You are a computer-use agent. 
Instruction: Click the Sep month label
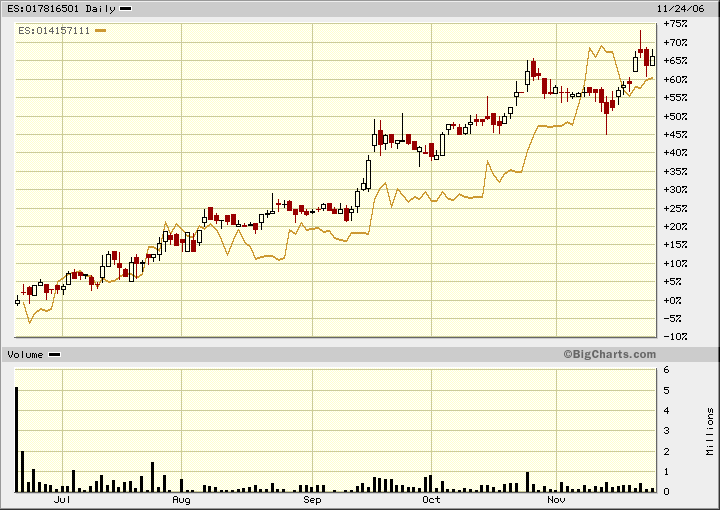coord(312,499)
